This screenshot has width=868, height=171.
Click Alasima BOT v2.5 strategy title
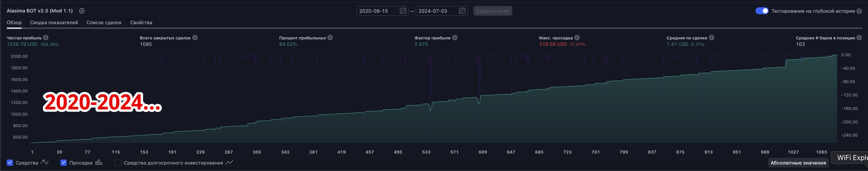tap(40, 11)
